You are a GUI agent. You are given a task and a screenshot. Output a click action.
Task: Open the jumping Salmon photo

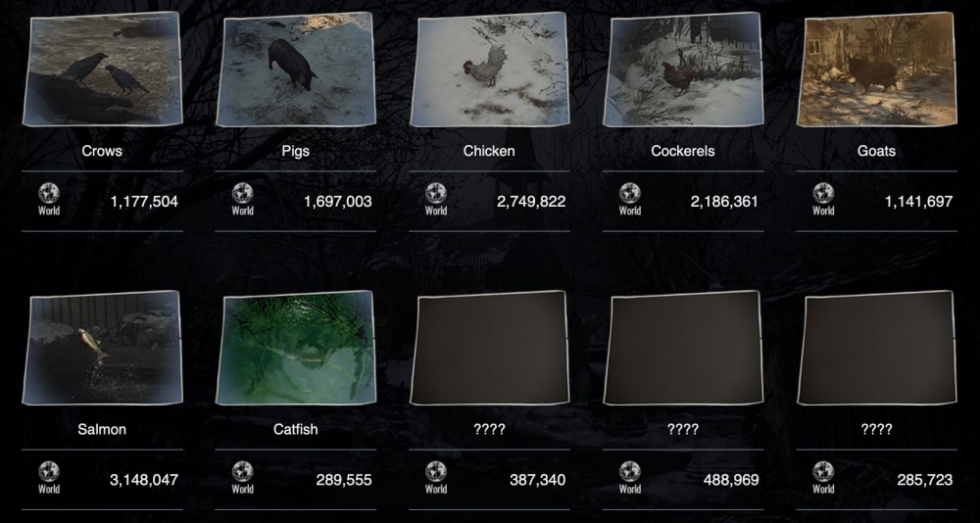click(x=103, y=348)
